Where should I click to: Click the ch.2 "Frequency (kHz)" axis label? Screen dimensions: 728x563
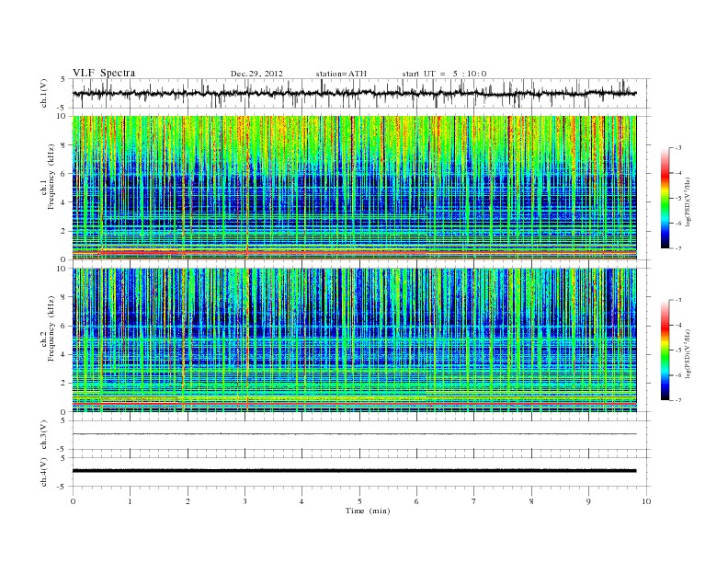coord(51,328)
